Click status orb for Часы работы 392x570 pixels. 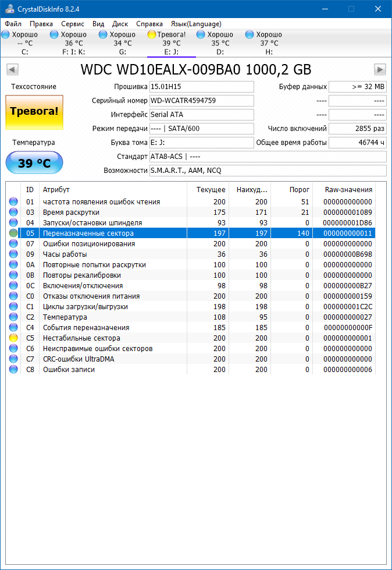point(13,254)
